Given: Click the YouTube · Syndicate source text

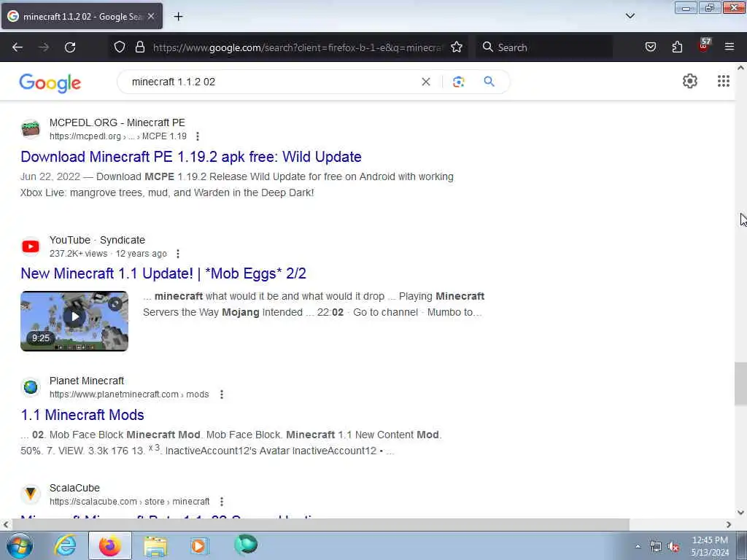Looking at the screenshot, I should 97,240.
